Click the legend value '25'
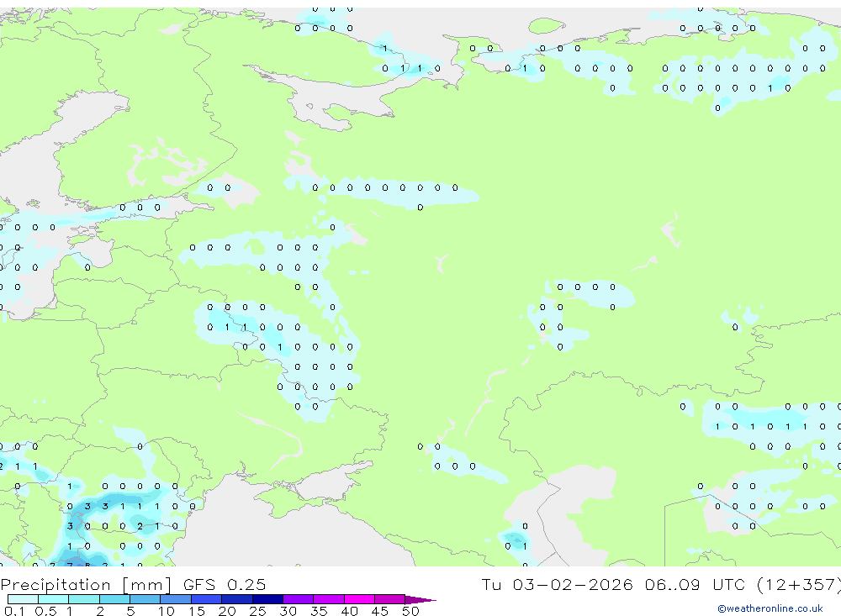 pyautogui.click(x=258, y=611)
